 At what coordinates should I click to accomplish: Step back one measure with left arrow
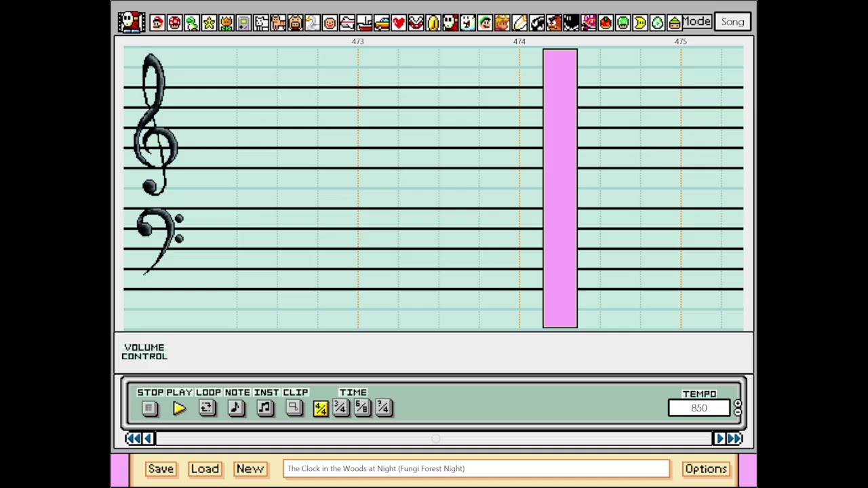tap(149, 439)
